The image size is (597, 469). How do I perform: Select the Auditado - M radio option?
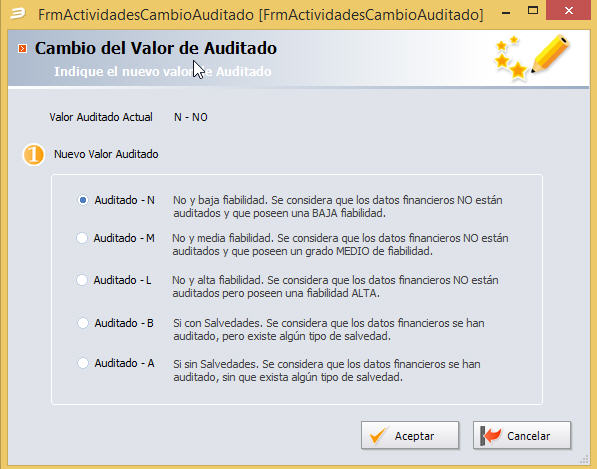(x=82, y=238)
